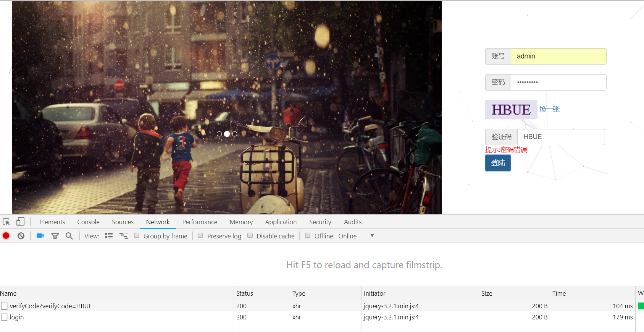Select the verifyCode?verifyCode=HBUE request

[x=51, y=306]
